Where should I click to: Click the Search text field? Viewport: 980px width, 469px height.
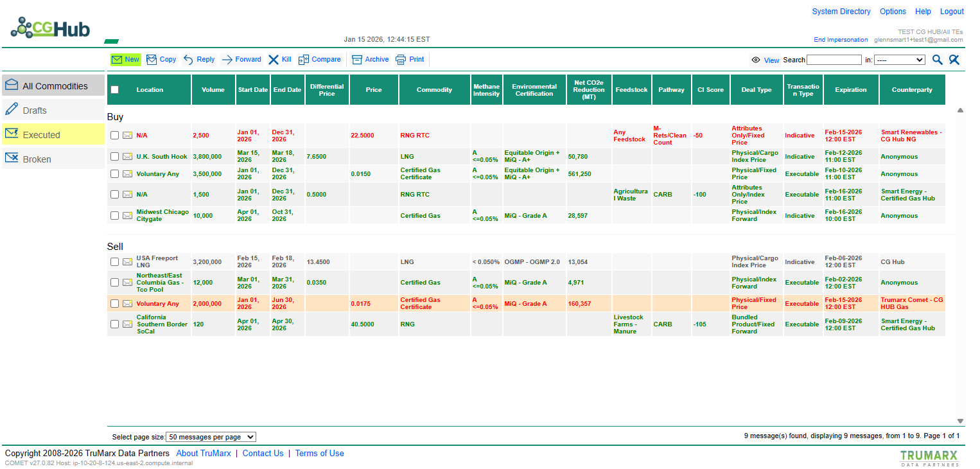point(834,60)
